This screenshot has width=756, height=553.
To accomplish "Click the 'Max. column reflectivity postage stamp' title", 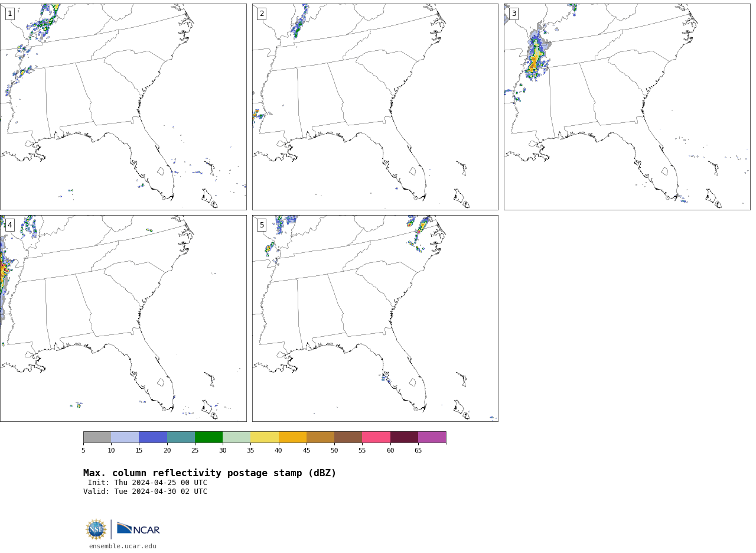I will 210,473.
